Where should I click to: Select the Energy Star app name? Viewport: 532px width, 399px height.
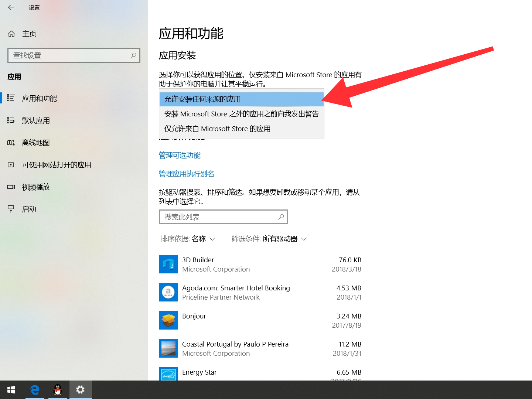tap(199, 372)
